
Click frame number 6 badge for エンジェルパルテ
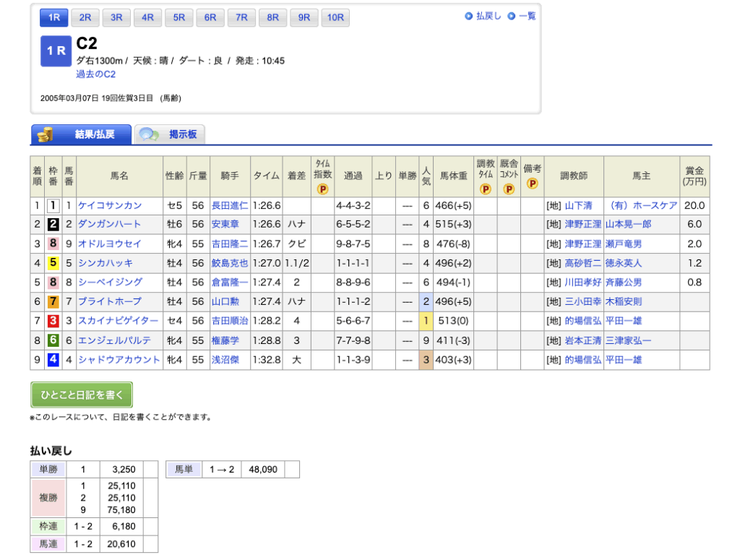tap(53, 340)
